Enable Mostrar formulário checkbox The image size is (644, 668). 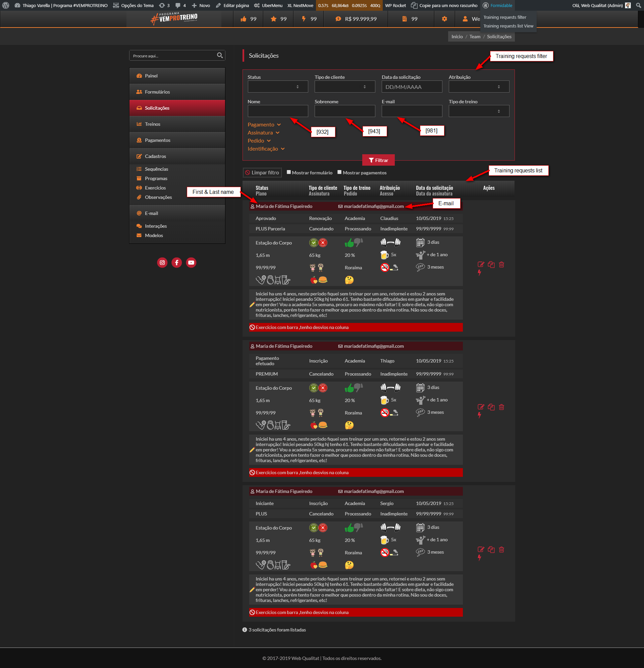click(289, 172)
